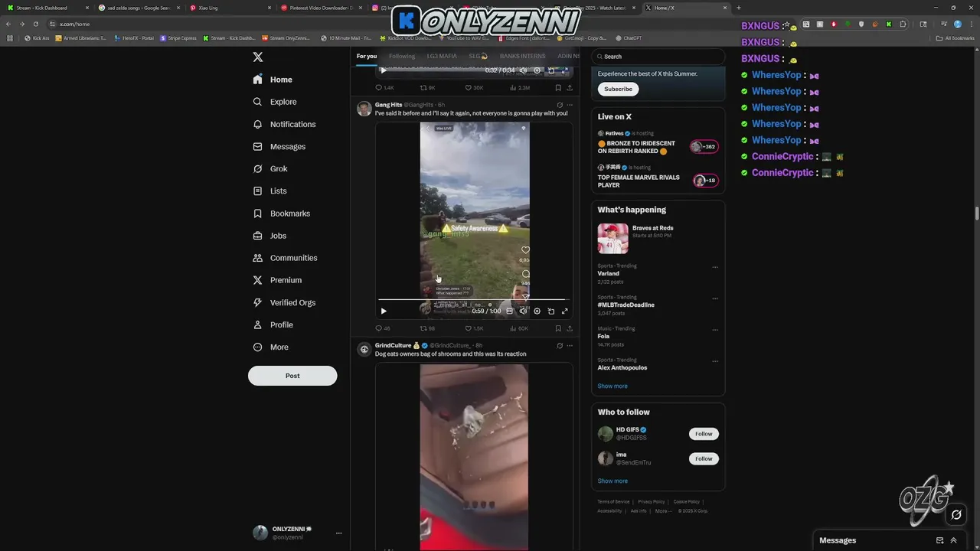Click the Post button
This screenshot has width=980, height=551.
[292, 376]
